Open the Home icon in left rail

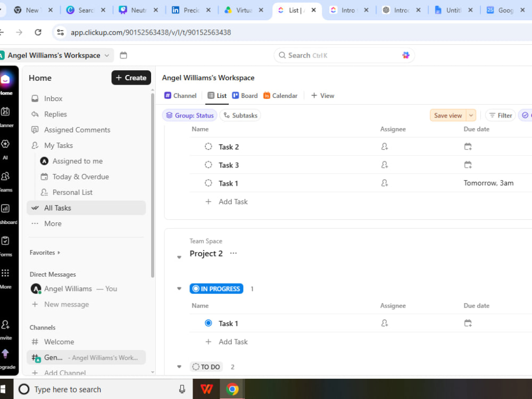click(x=5, y=80)
